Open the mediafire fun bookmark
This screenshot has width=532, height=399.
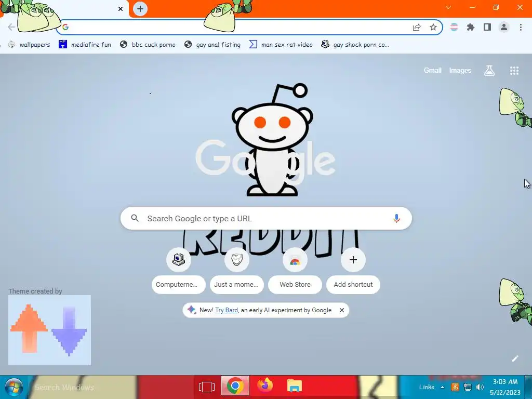(x=85, y=45)
